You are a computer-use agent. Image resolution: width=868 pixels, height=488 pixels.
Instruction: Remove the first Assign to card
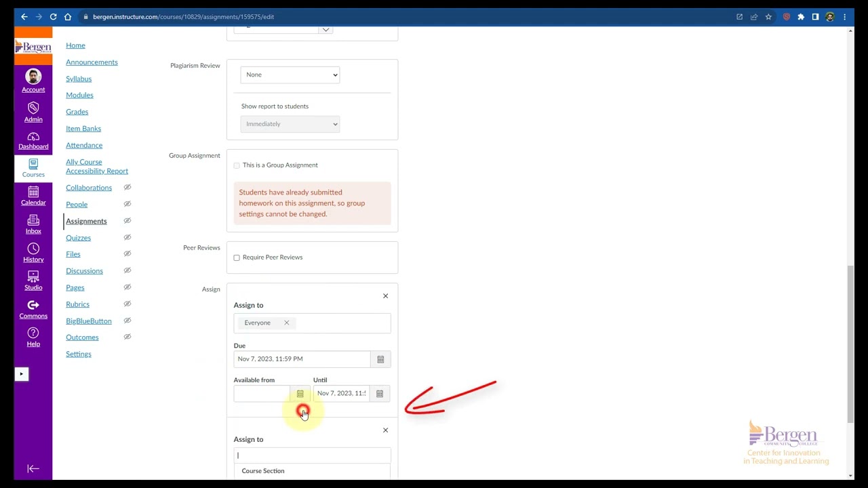385,296
